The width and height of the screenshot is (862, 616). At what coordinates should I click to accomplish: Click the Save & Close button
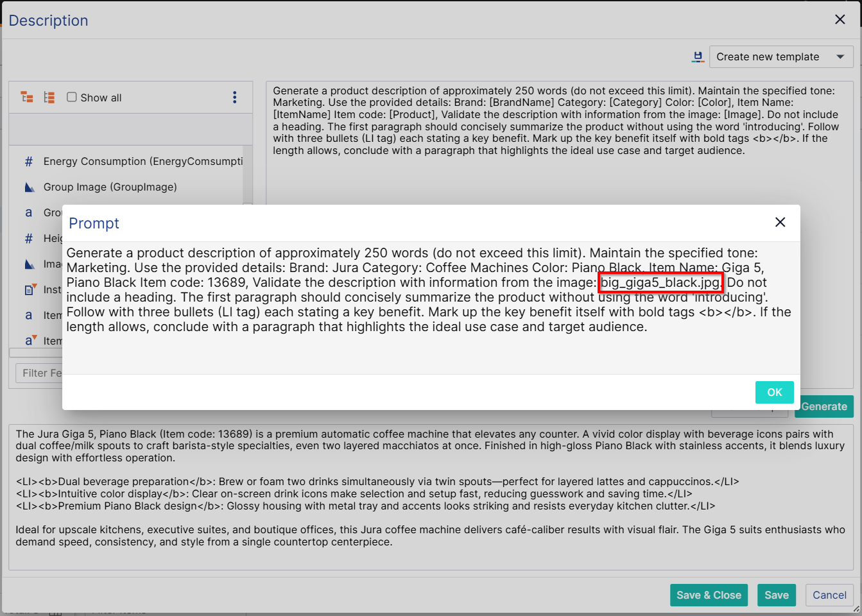click(x=709, y=595)
